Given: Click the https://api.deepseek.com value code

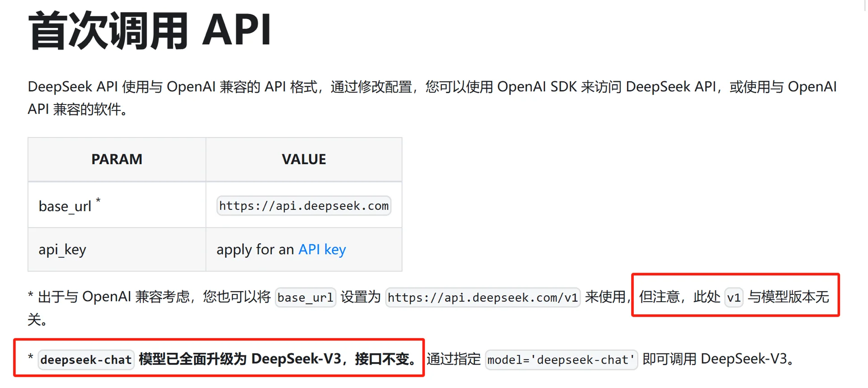Looking at the screenshot, I should point(304,206).
